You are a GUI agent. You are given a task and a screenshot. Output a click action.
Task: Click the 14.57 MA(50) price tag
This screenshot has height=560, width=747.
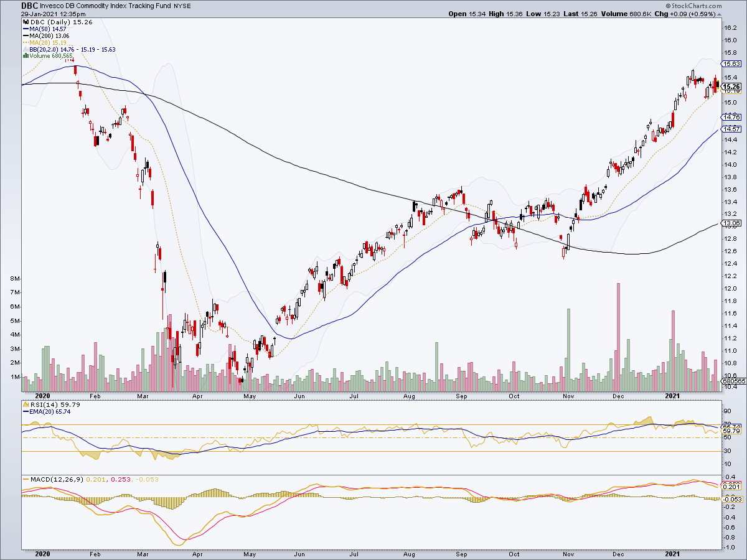coord(731,129)
